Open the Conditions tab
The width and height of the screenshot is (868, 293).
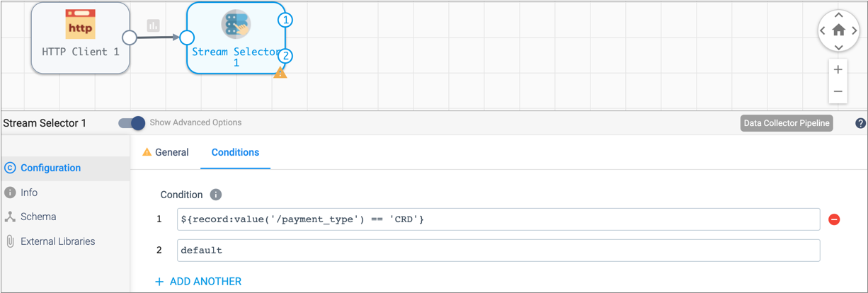coord(235,152)
